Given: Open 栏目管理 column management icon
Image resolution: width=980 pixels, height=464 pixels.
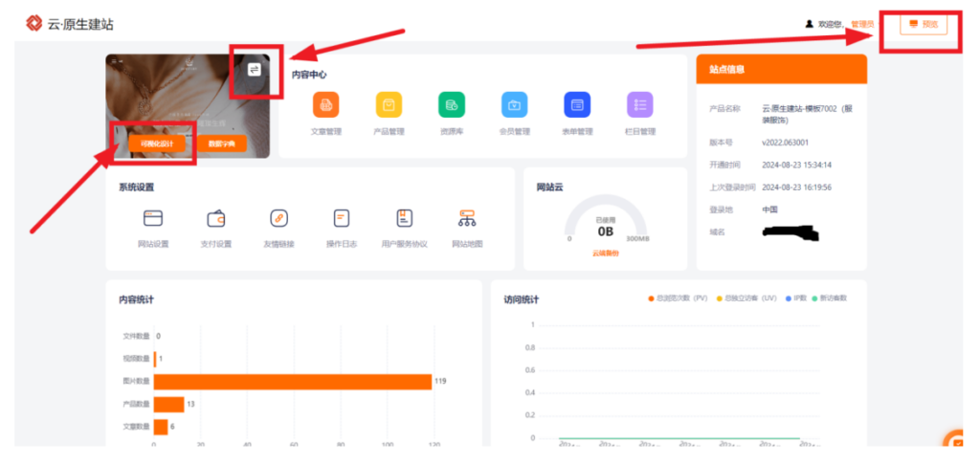Looking at the screenshot, I should point(640,105).
